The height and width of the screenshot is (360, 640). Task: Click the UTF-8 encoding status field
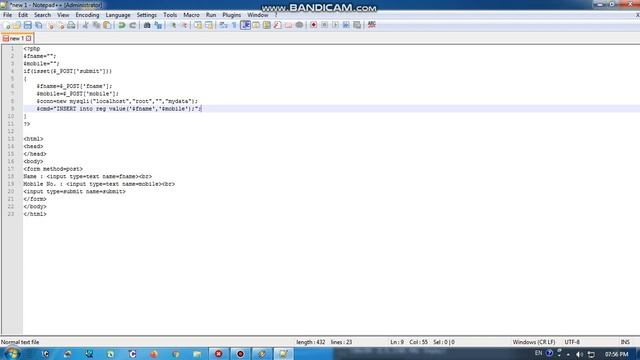pos(572,342)
